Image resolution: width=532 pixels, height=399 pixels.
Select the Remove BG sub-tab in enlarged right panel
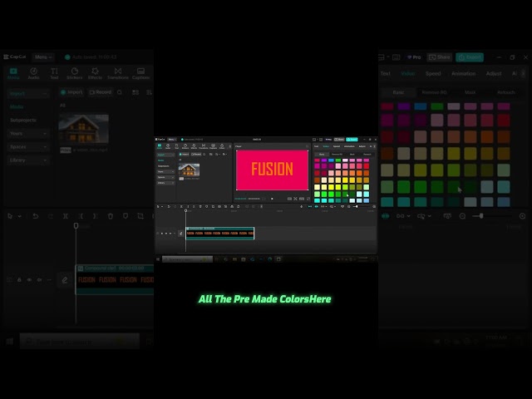pyautogui.click(x=434, y=92)
